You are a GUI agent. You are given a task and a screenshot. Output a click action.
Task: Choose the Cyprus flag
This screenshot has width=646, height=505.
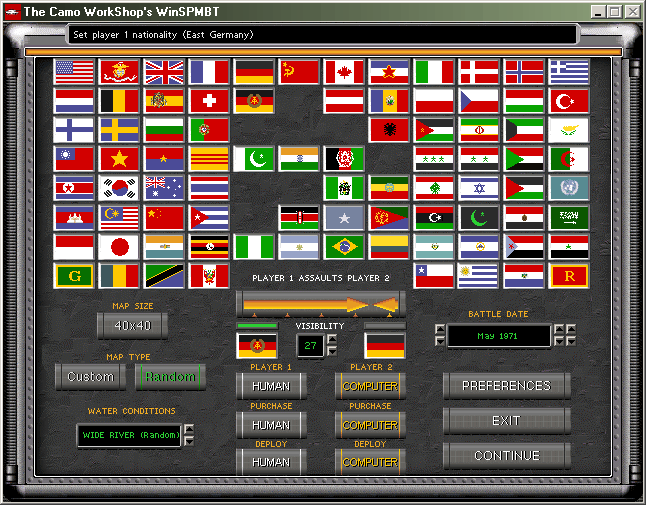(569, 130)
